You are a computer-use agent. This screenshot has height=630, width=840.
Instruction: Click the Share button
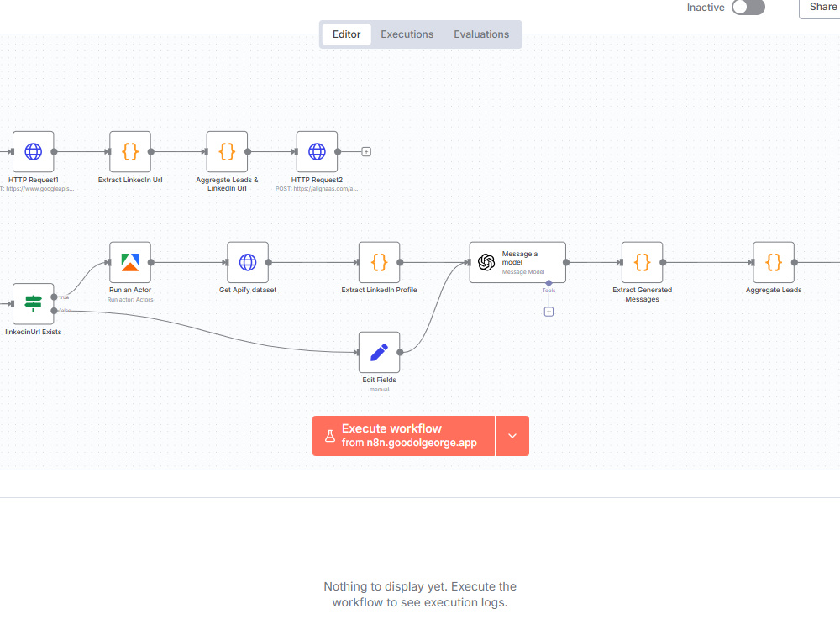(822, 8)
